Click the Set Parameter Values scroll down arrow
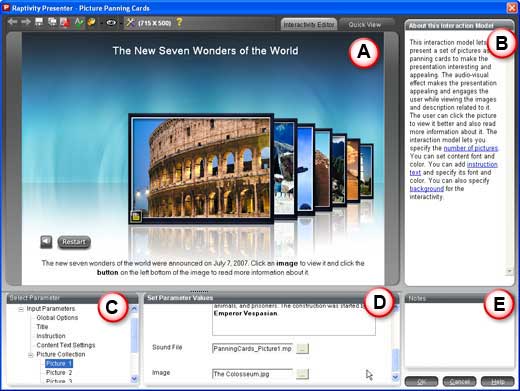520x391 pixels. 395,377
